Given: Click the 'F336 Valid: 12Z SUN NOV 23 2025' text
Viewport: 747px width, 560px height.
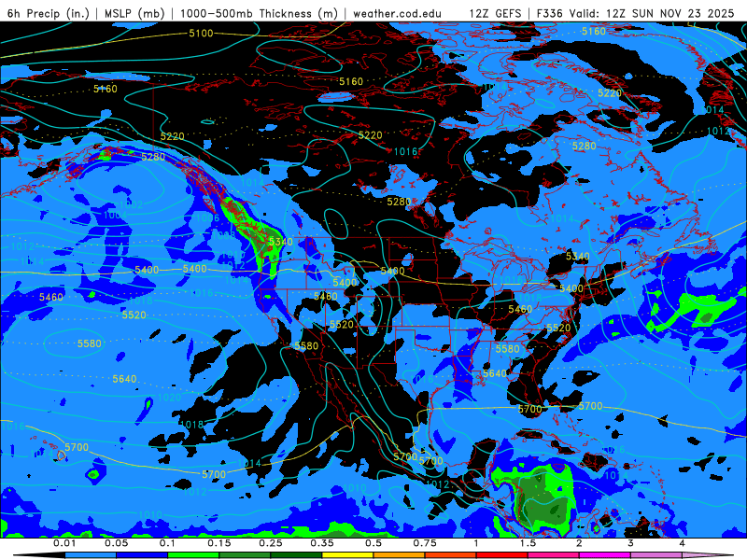Looking at the screenshot, I should [635, 13].
